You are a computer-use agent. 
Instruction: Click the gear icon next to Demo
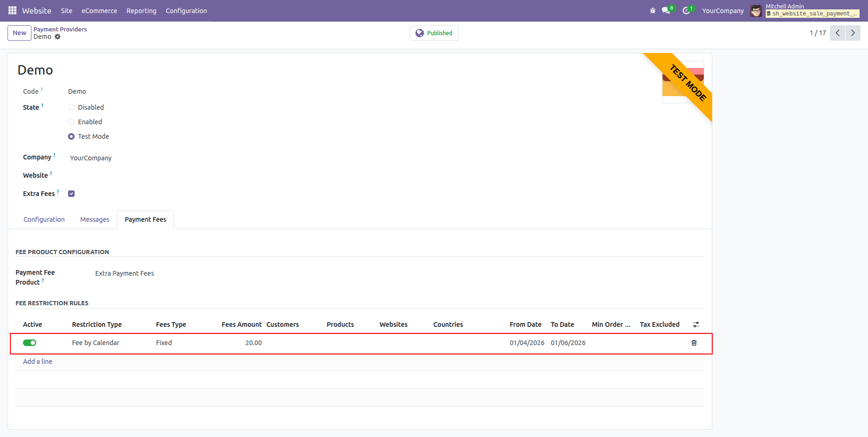(x=58, y=37)
